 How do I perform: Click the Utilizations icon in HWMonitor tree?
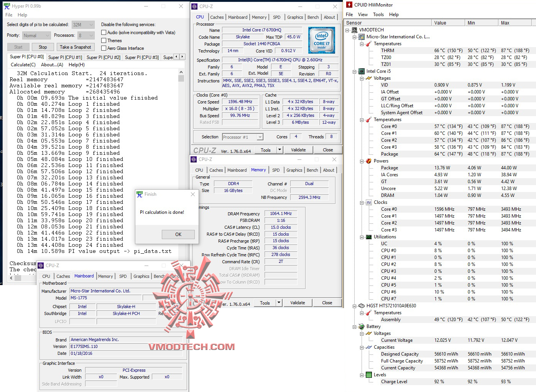click(369, 237)
